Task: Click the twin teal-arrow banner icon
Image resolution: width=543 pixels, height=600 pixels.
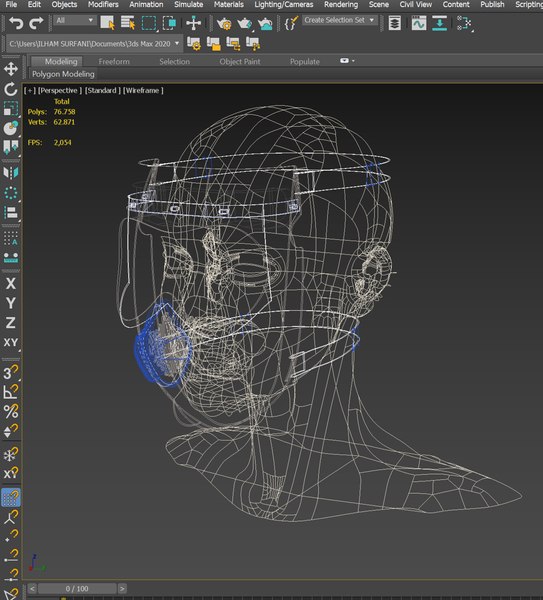Action: click(x=11, y=147)
